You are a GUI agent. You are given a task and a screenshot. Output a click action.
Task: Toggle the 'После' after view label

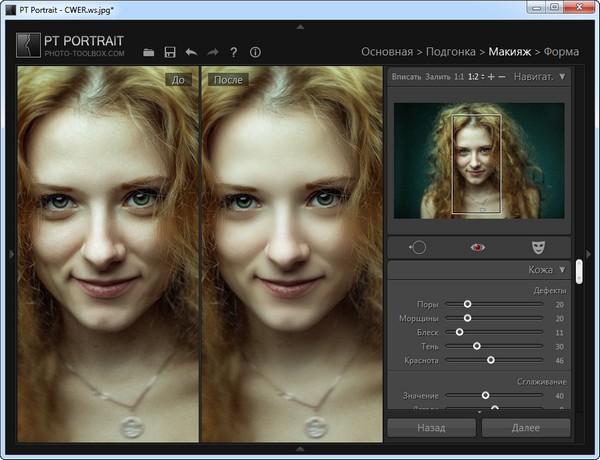[x=227, y=79]
